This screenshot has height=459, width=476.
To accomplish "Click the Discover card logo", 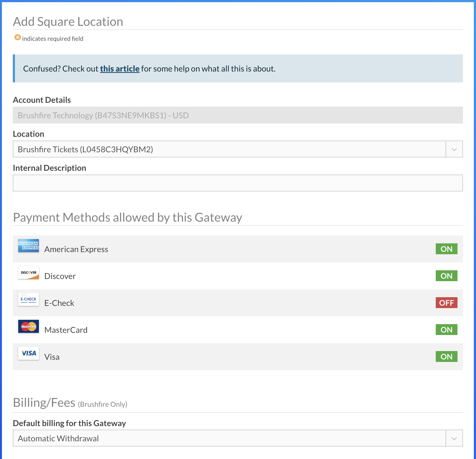I will pyautogui.click(x=29, y=272).
